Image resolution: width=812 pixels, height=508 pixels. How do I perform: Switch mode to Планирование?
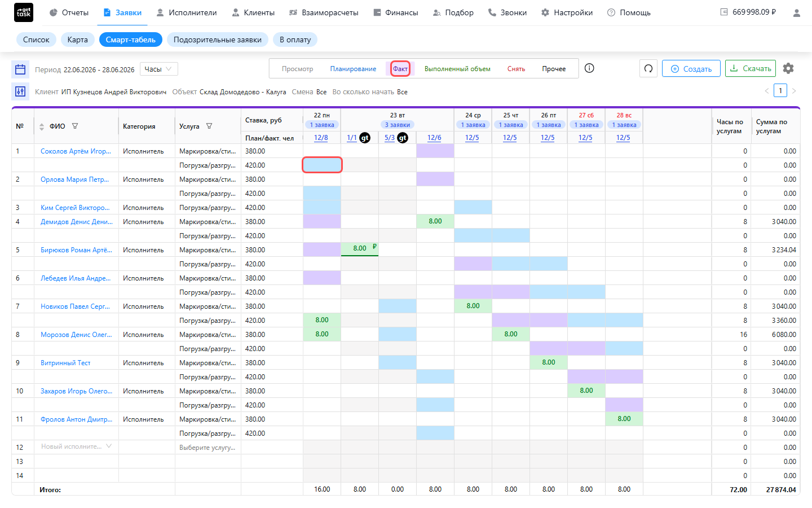pos(353,69)
